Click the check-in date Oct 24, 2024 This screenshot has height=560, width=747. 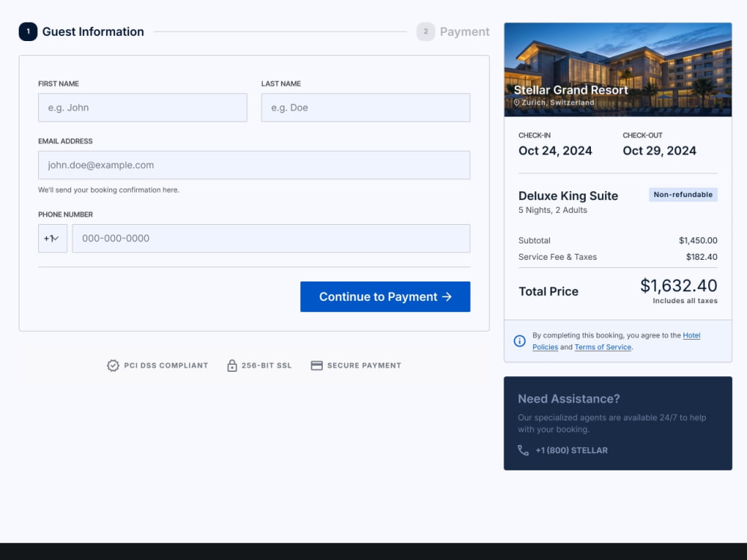[x=555, y=151]
